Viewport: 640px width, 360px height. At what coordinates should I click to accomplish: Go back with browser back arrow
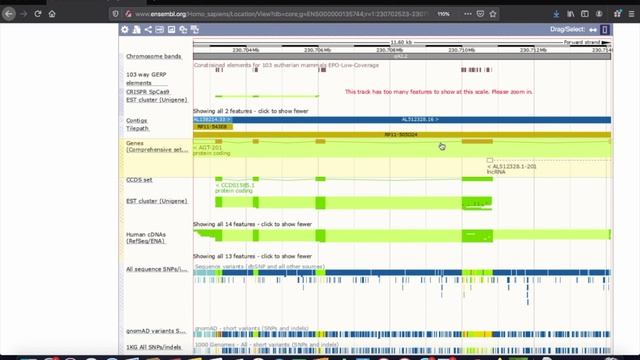[9, 14]
